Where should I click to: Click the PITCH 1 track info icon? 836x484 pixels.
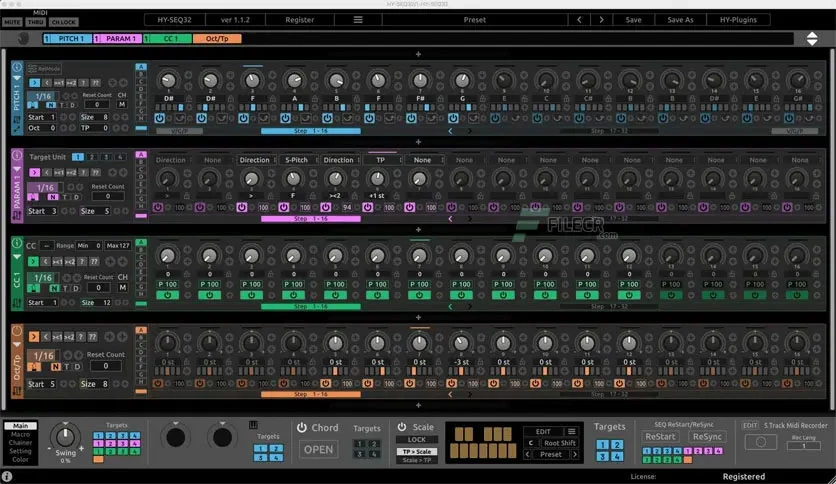(17, 67)
